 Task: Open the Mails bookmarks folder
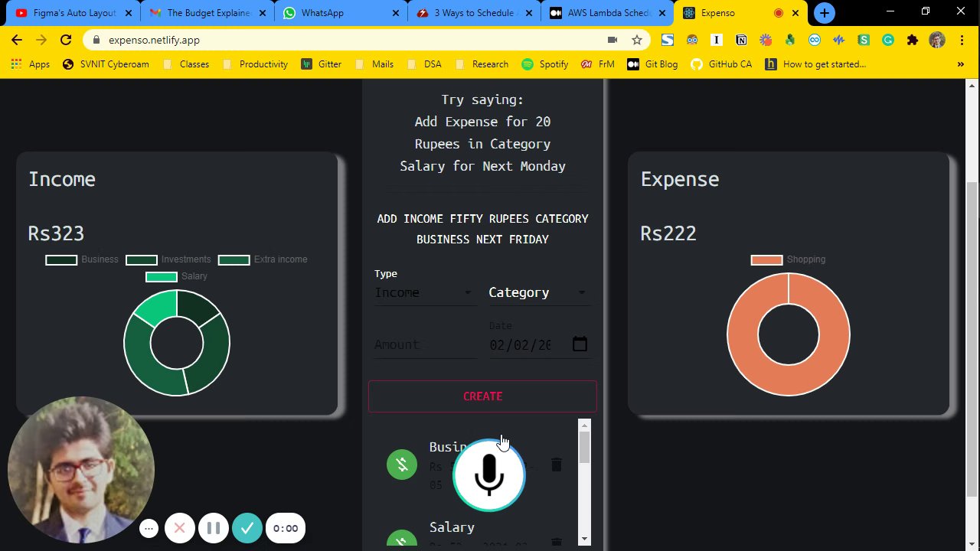[x=374, y=64]
